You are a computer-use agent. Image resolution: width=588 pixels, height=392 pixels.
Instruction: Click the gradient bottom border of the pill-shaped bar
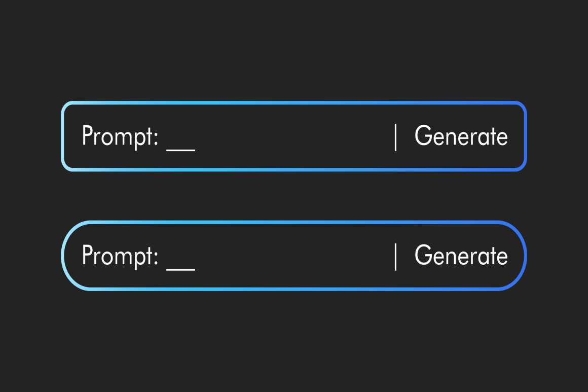(x=294, y=289)
